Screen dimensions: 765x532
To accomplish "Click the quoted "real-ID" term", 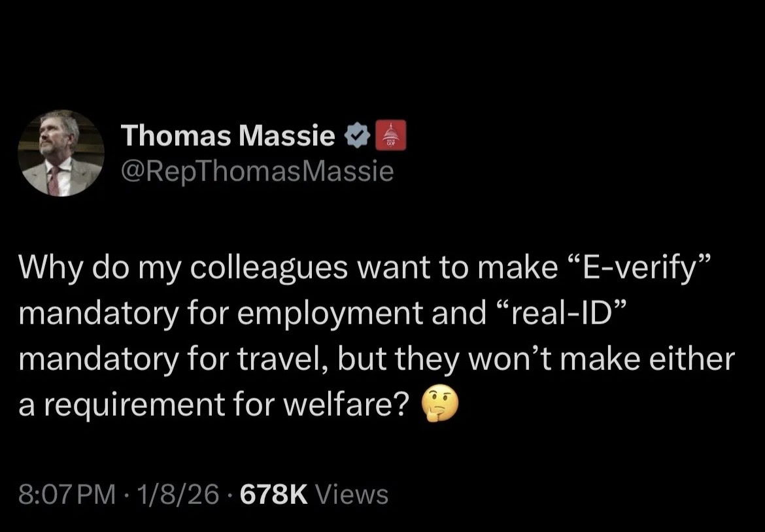I will 560,316.
